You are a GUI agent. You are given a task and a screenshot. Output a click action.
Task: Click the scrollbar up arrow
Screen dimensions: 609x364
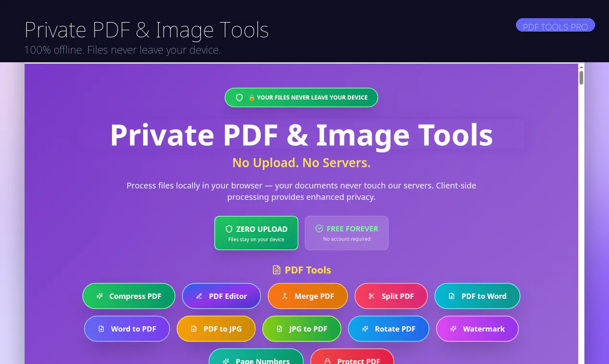(x=581, y=67)
